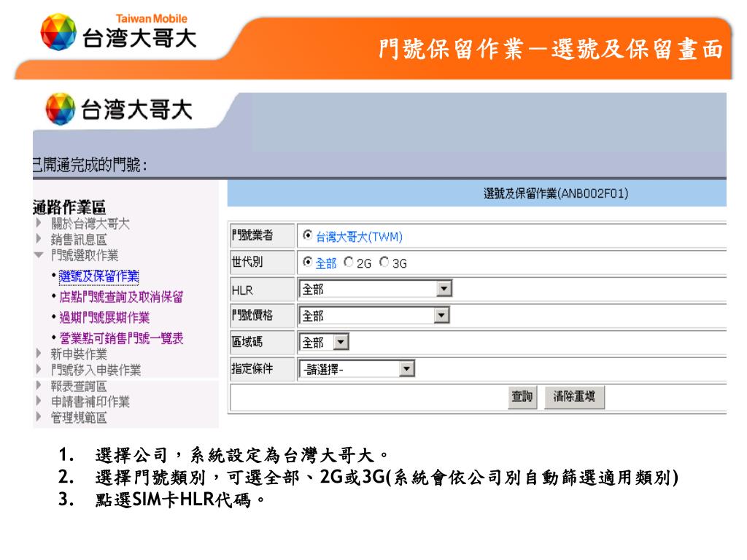Select 關於台灣大哥大 menu item
Viewport: 747px width, 560px height.
[90, 223]
